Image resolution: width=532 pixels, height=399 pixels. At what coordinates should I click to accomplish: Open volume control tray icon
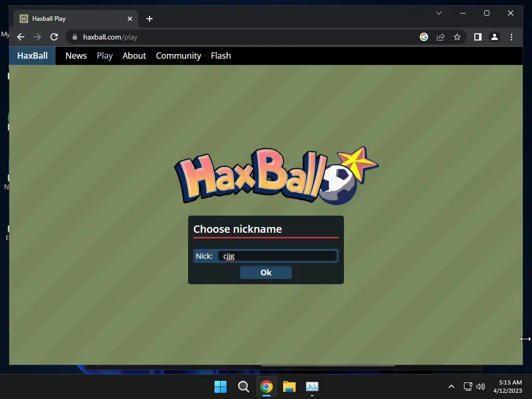coord(481,387)
